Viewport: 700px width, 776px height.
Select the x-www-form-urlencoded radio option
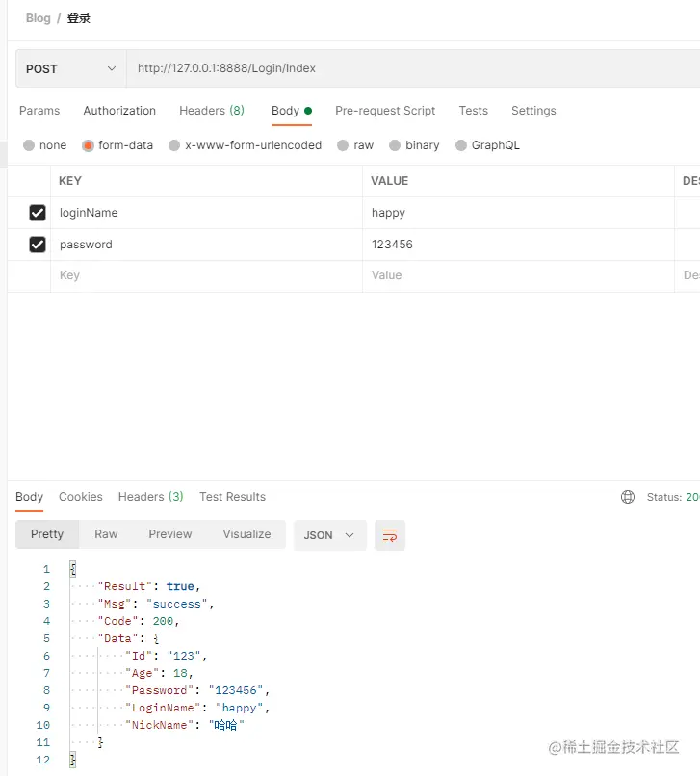(174, 145)
